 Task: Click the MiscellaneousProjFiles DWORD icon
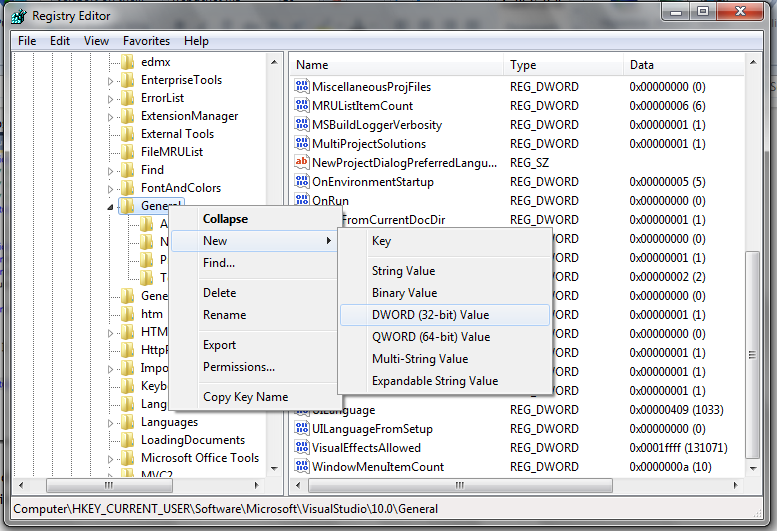pyautogui.click(x=301, y=86)
